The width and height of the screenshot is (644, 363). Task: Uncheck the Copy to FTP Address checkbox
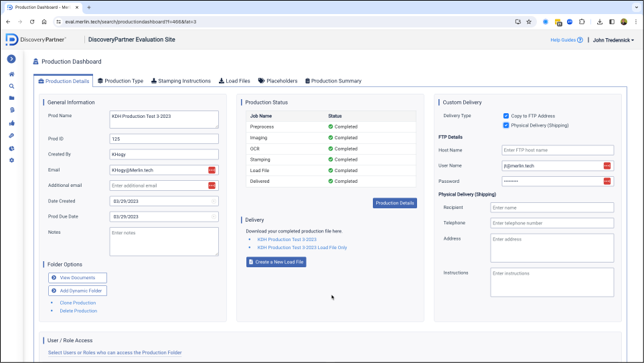pyautogui.click(x=506, y=116)
